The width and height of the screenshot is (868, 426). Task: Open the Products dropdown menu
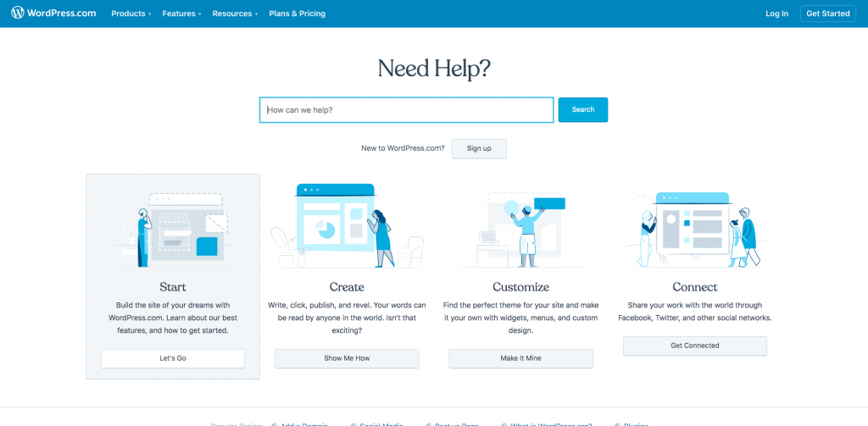131,14
